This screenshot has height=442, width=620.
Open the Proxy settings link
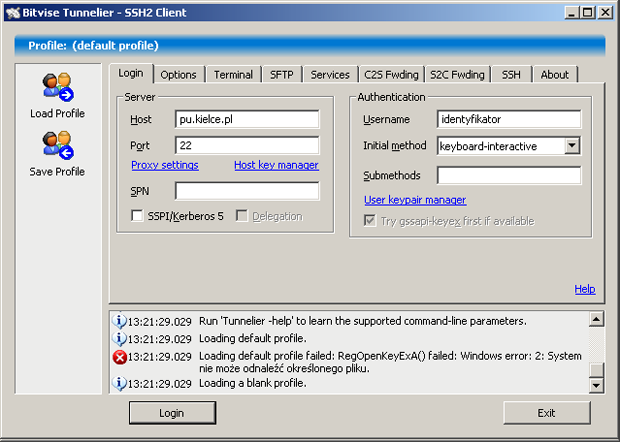(x=164, y=165)
